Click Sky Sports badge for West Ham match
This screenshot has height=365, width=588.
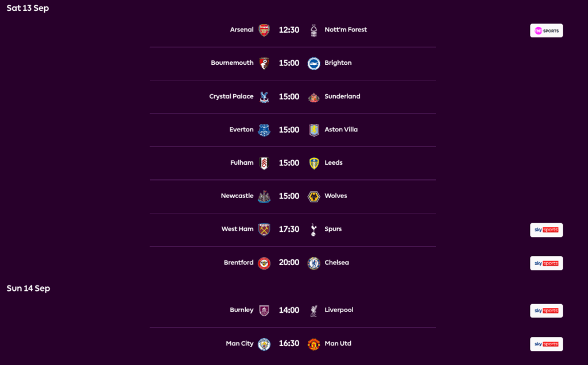click(x=546, y=230)
